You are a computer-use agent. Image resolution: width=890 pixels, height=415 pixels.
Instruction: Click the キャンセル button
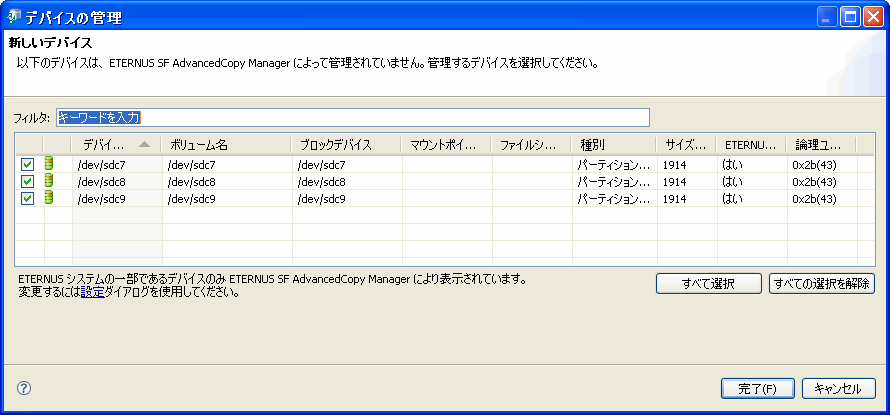(838, 389)
